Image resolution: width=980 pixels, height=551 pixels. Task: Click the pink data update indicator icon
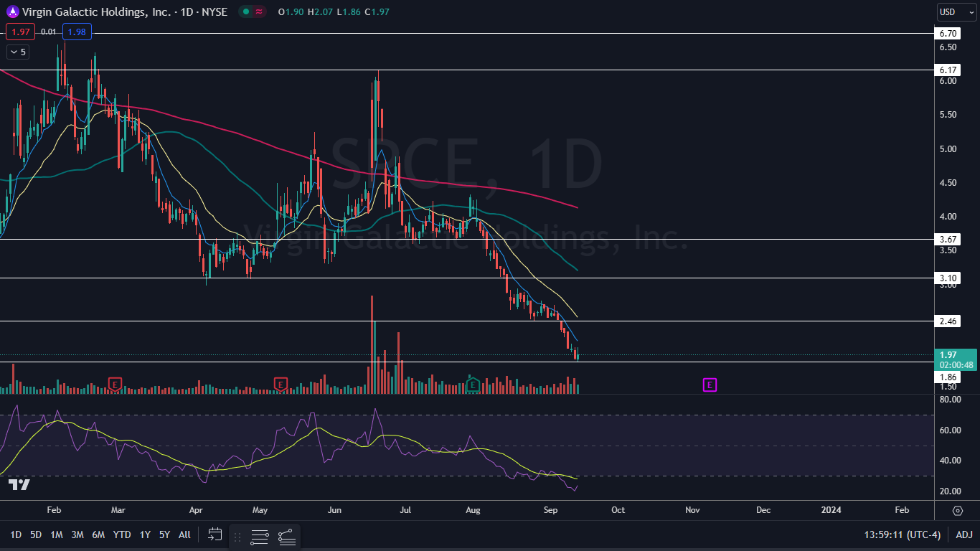point(259,11)
